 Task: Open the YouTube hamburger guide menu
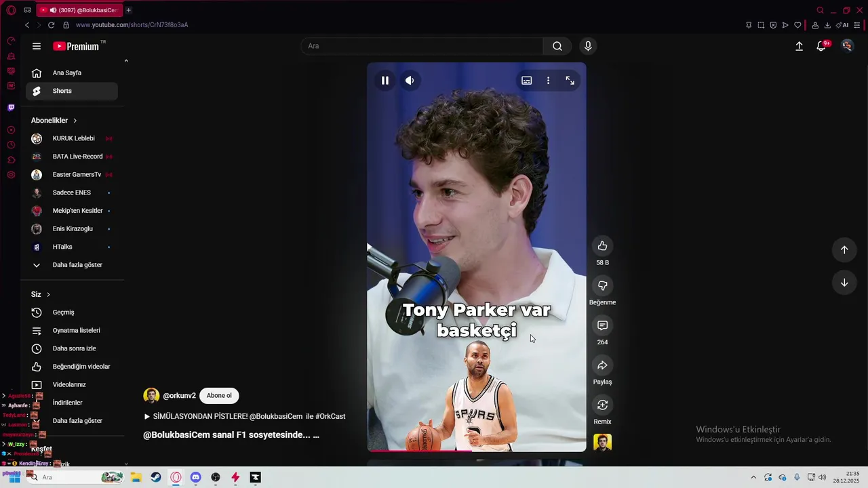point(37,46)
